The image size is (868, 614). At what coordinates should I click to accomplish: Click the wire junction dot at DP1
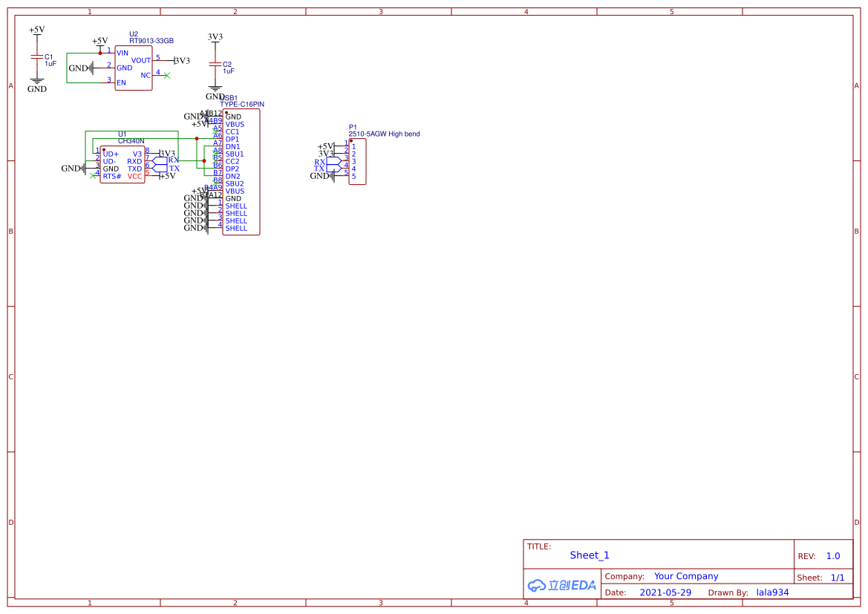click(196, 139)
